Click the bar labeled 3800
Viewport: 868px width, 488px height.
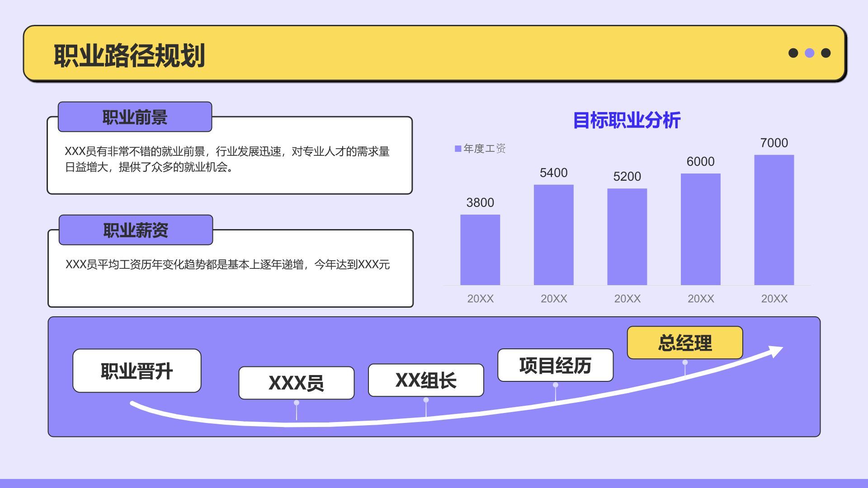(x=480, y=250)
